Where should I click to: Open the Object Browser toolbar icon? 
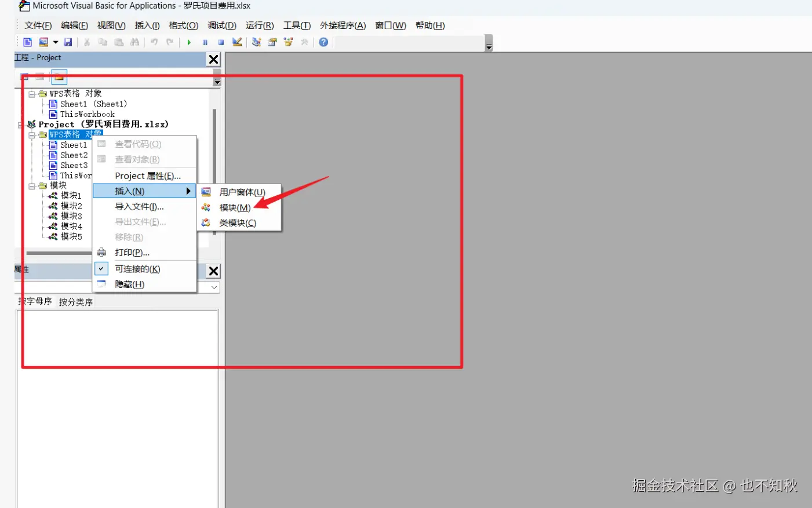tap(288, 42)
